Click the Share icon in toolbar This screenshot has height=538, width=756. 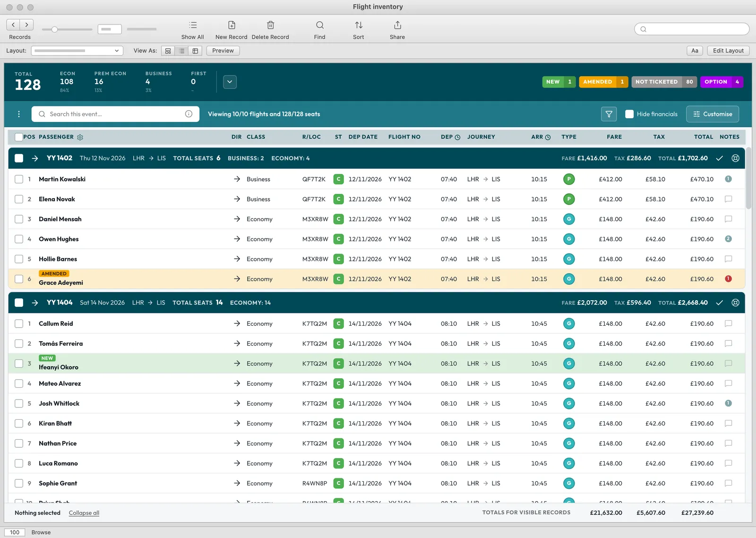397,25
